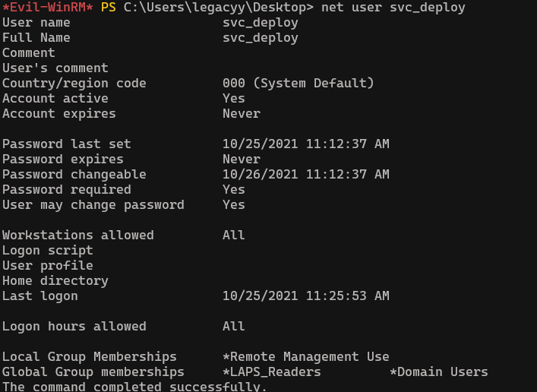Viewport: 537px width, 392px height.
Task: Click the 'Logon hours allowed' label
Action: (74, 327)
